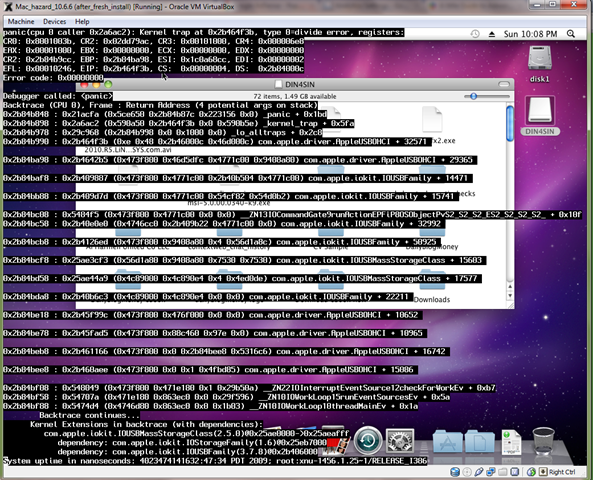The width and height of the screenshot is (593, 480).
Task: Click the Right Ctrl host key label
Action: [562, 472]
